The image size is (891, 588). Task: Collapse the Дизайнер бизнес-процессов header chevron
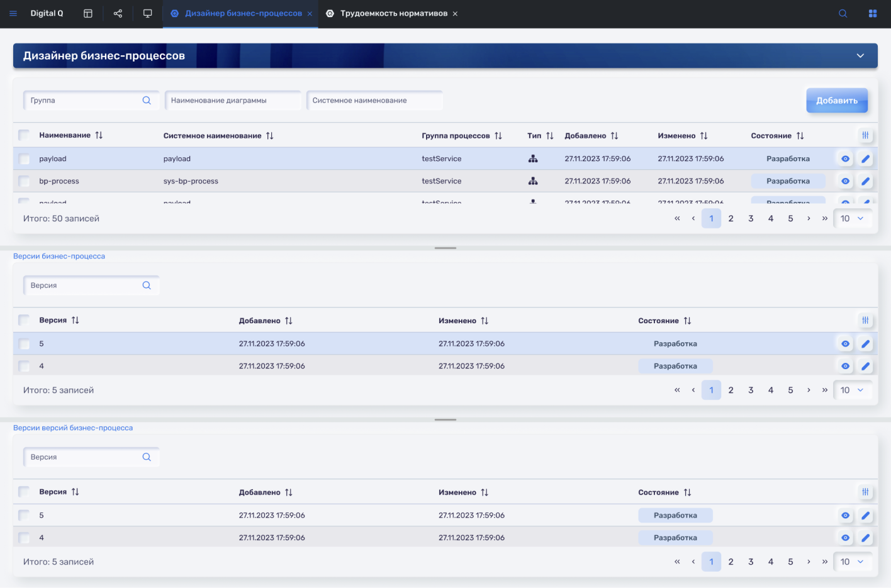click(860, 56)
